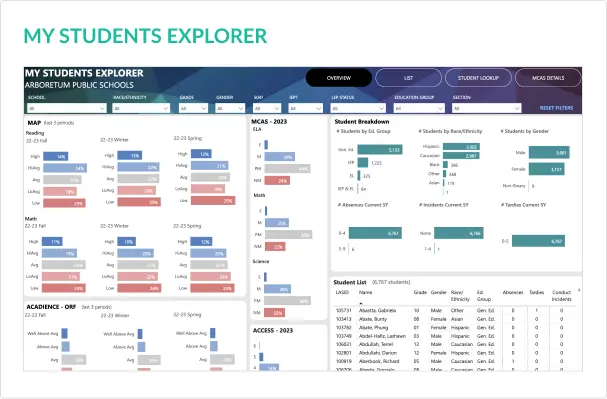607x399 pixels.
Task: Select the Female bar in Students by Gender
Action: pos(546,169)
